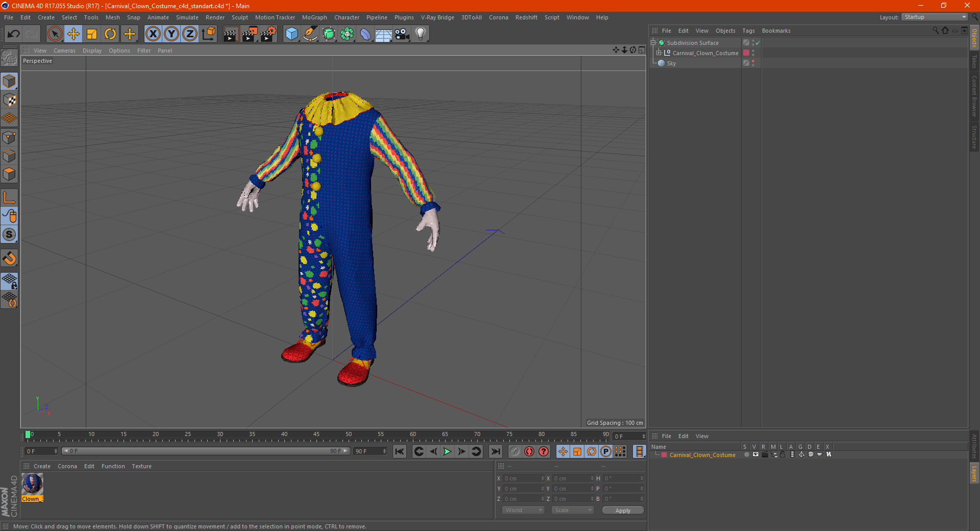Open the Simulate menu
The height and width of the screenshot is (531, 980).
pos(187,17)
